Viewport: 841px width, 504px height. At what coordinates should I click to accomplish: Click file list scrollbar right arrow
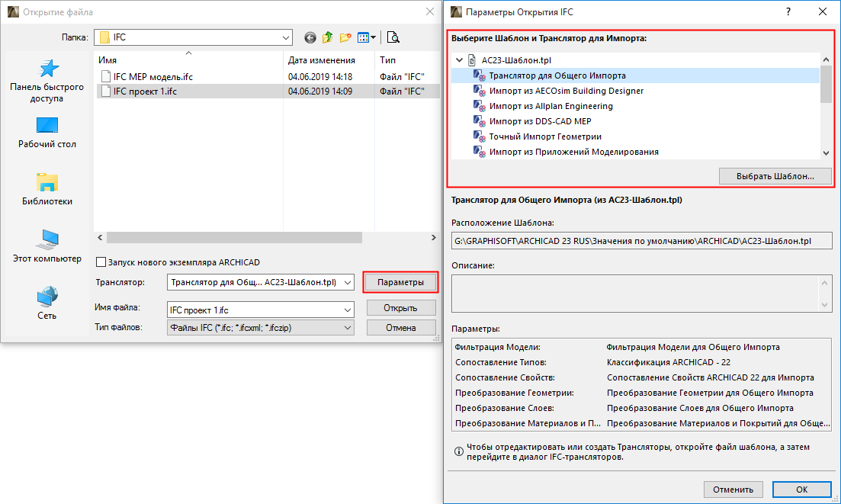[433, 238]
